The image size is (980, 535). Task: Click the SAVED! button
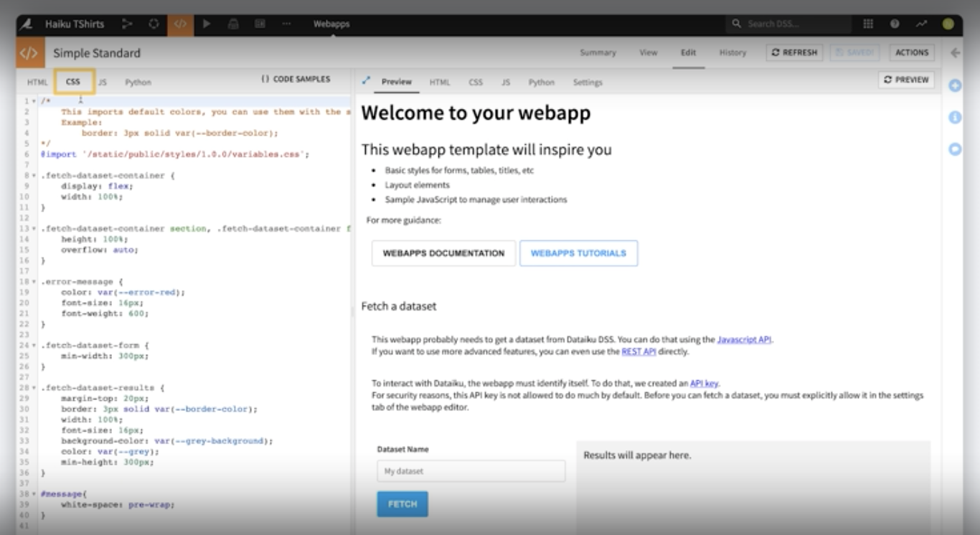coord(856,52)
